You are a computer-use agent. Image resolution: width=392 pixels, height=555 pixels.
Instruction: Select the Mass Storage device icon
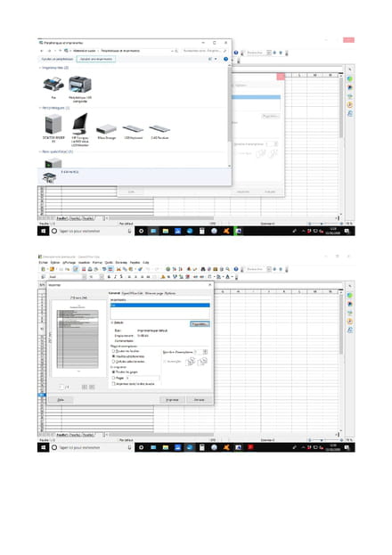(106, 129)
